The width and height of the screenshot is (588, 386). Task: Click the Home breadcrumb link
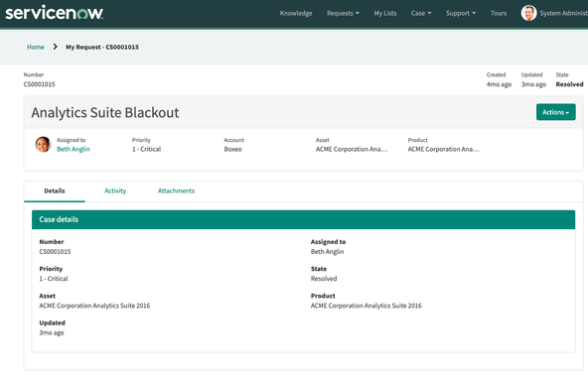(35, 47)
